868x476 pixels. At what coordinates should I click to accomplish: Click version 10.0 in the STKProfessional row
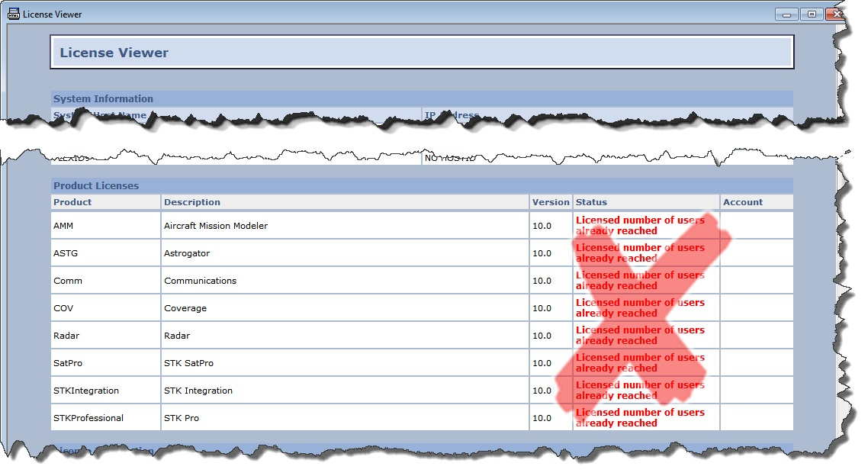(542, 418)
